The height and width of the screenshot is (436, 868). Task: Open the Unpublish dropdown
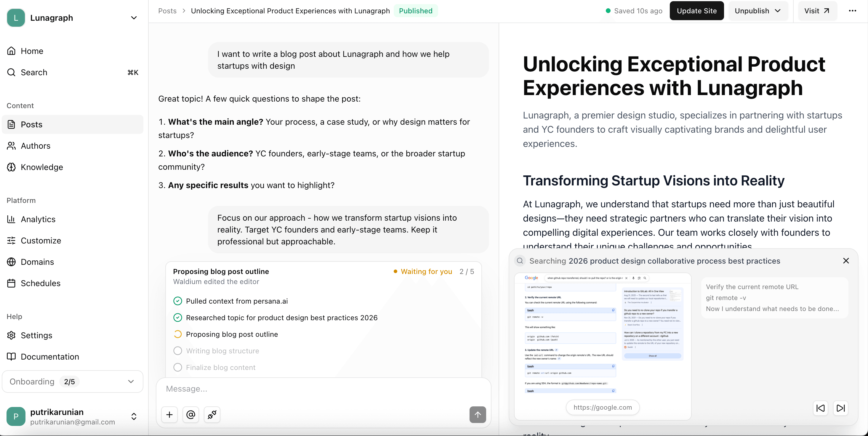pyautogui.click(x=758, y=10)
